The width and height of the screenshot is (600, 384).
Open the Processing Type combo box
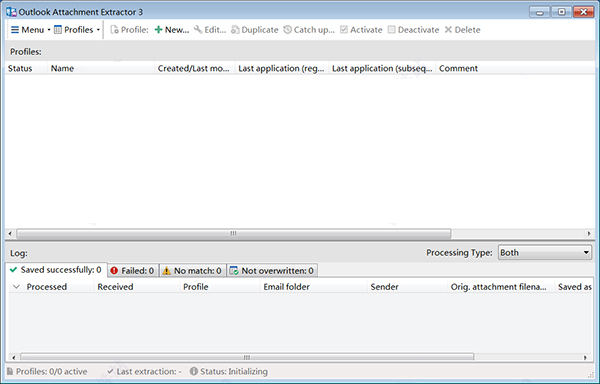pos(545,252)
